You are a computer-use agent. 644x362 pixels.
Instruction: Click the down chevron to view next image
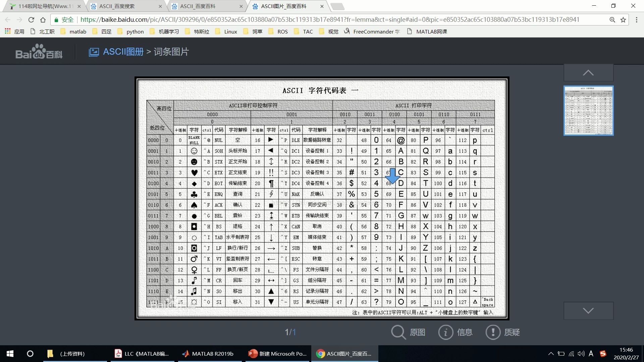pyautogui.click(x=588, y=310)
